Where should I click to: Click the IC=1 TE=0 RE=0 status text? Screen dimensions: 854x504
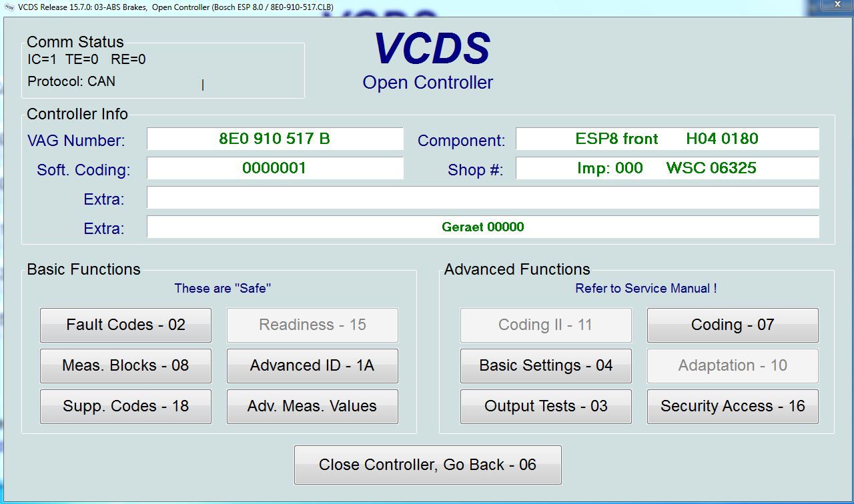tap(87, 59)
